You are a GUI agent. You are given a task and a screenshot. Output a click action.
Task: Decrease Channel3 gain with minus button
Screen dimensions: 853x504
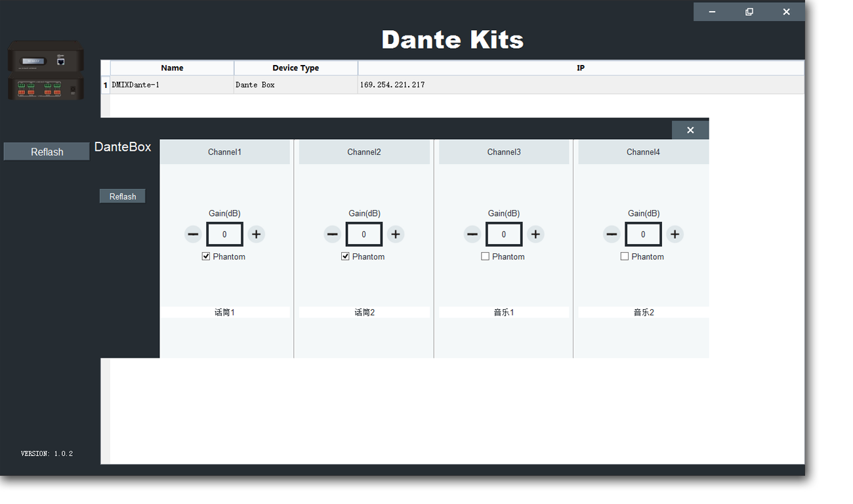coord(472,234)
